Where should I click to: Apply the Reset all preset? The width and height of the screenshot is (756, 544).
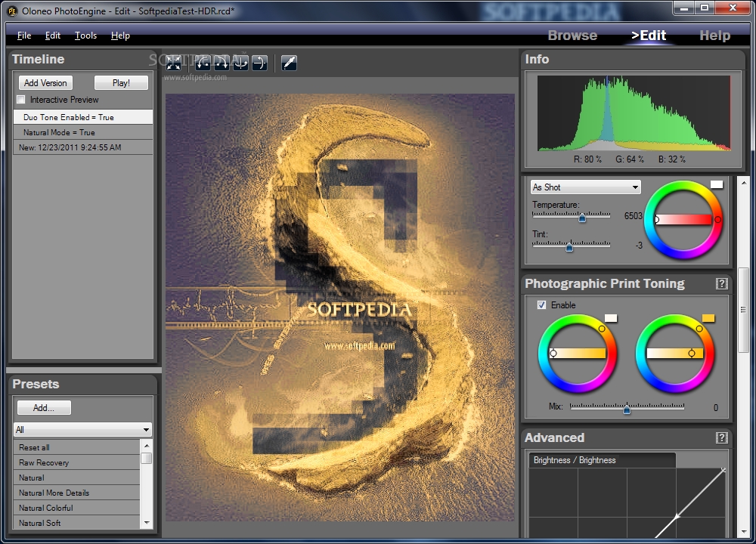click(76, 447)
